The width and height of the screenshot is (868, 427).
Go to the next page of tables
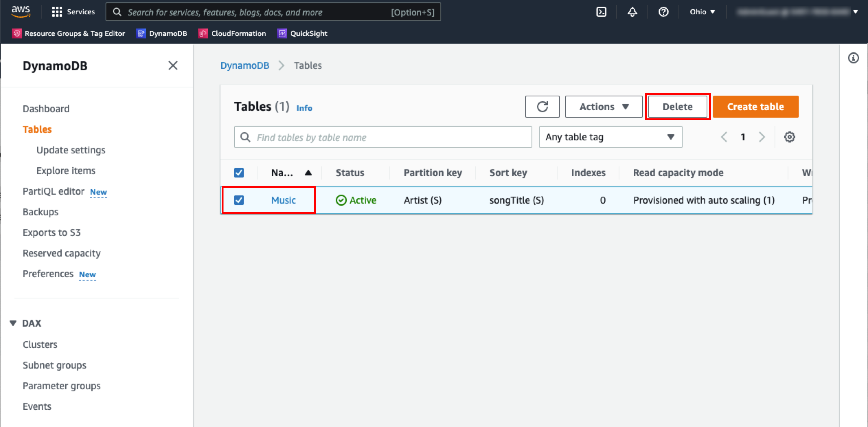(762, 137)
